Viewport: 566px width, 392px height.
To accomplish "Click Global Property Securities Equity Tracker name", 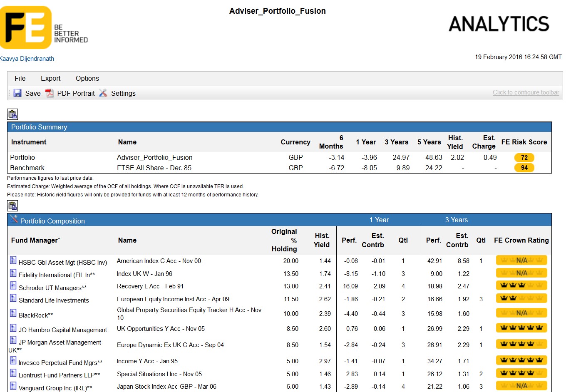I will [189, 314].
